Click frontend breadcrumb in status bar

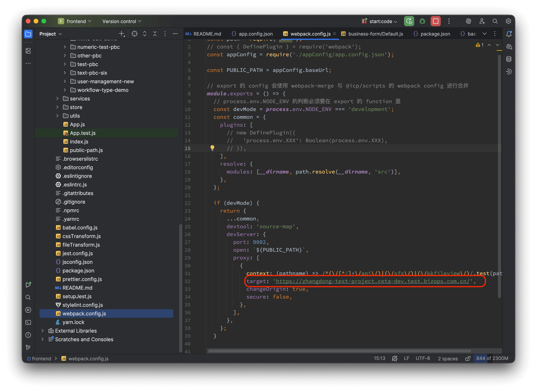click(x=39, y=359)
